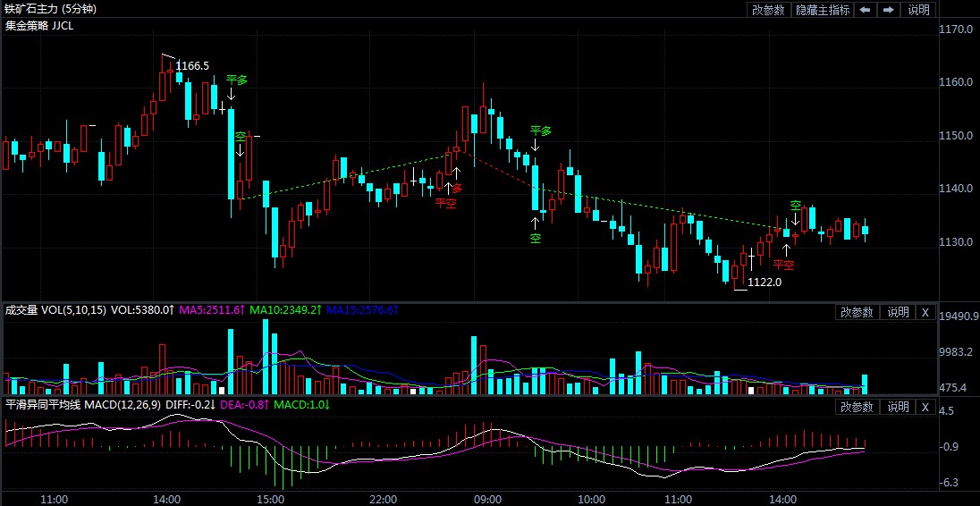Open 说明 for the 成交量 panel
The image size is (980, 506).
(x=897, y=312)
